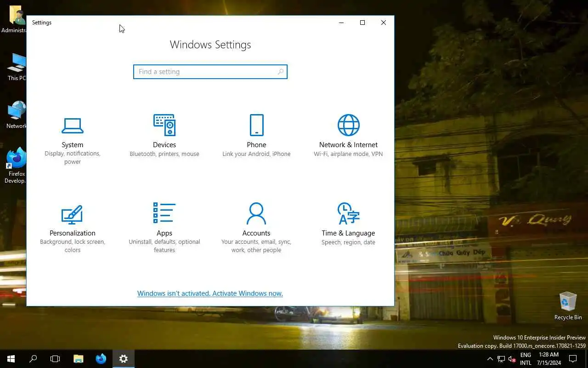The height and width of the screenshot is (368, 588).
Task: Open the Accounts person icon
Action: 256,213
